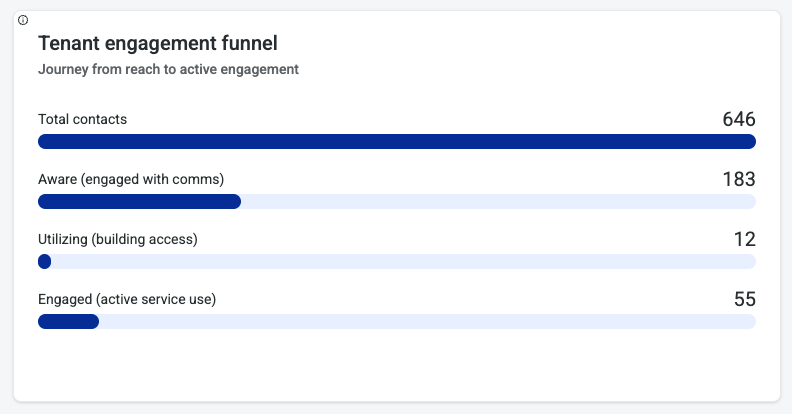The image size is (792, 414).
Task: Click the 183 aware count value
Action: (x=738, y=179)
